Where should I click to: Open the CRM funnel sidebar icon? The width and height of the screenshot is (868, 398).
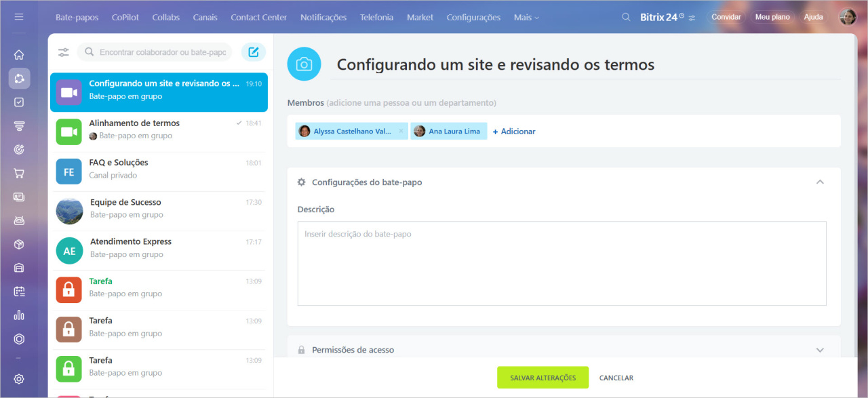tap(19, 126)
